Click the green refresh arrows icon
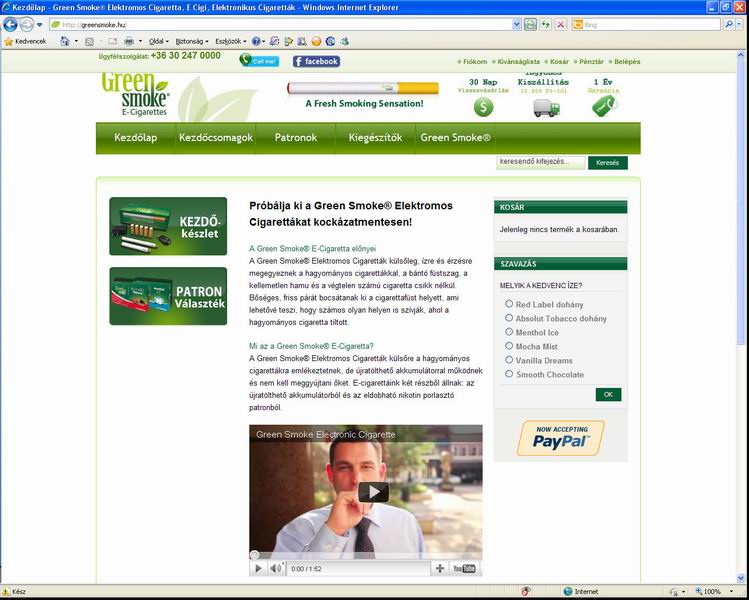 545,24
